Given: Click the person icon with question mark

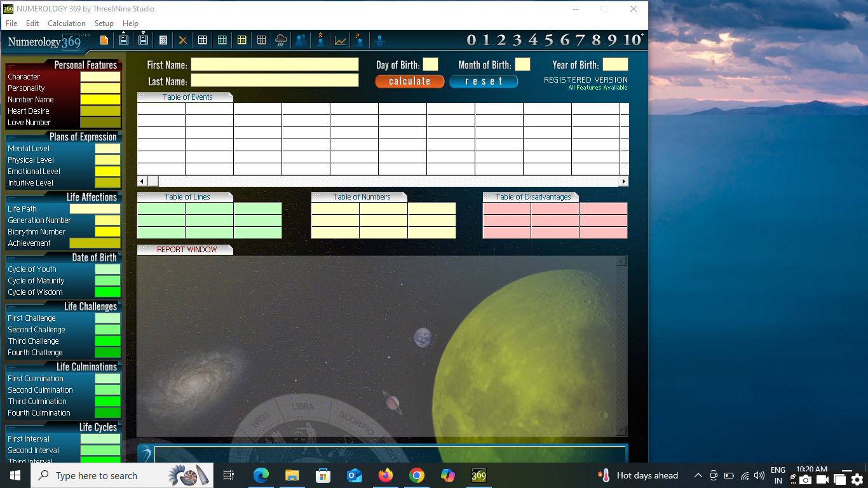Looking at the screenshot, I should (360, 40).
